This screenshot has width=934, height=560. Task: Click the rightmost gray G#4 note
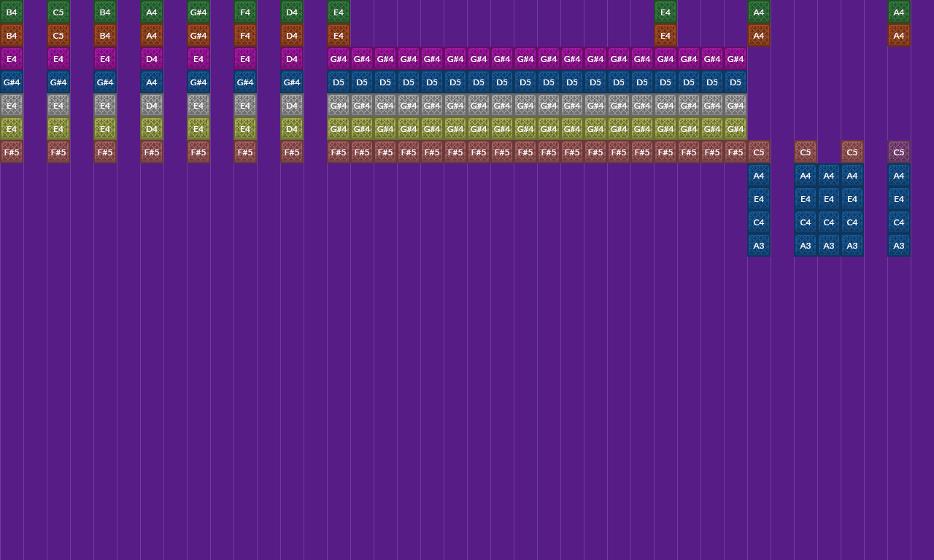(x=736, y=105)
